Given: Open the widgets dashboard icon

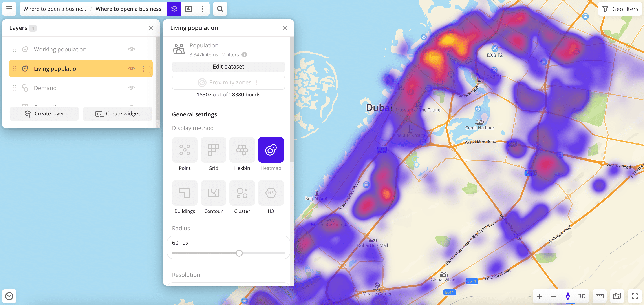Looking at the screenshot, I should tap(189, 9).
